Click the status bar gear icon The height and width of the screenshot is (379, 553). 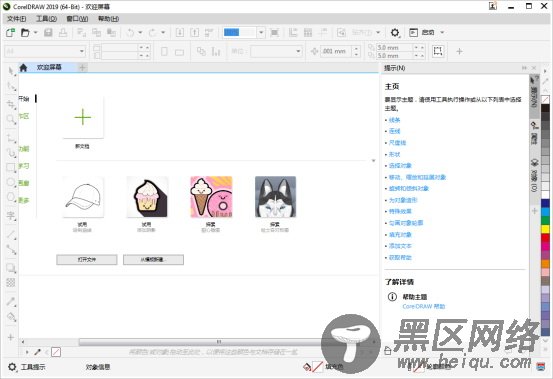(12, 367)
